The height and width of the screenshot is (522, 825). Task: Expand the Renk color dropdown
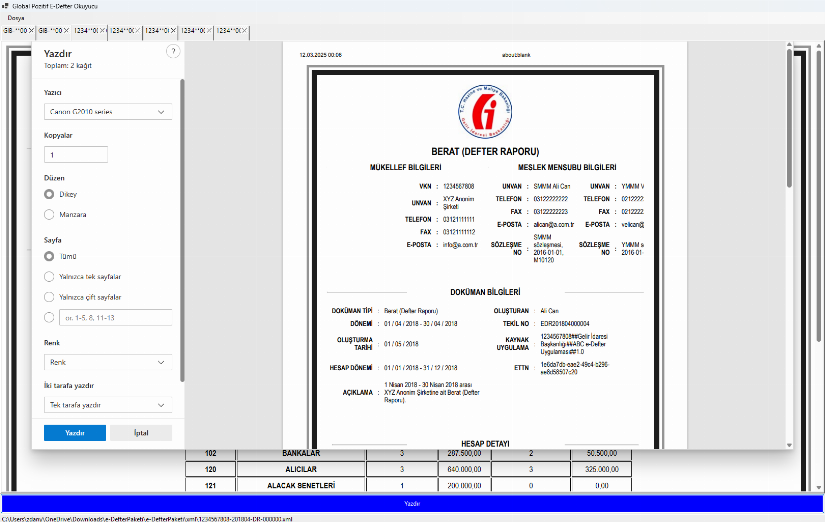pos(108,362)
